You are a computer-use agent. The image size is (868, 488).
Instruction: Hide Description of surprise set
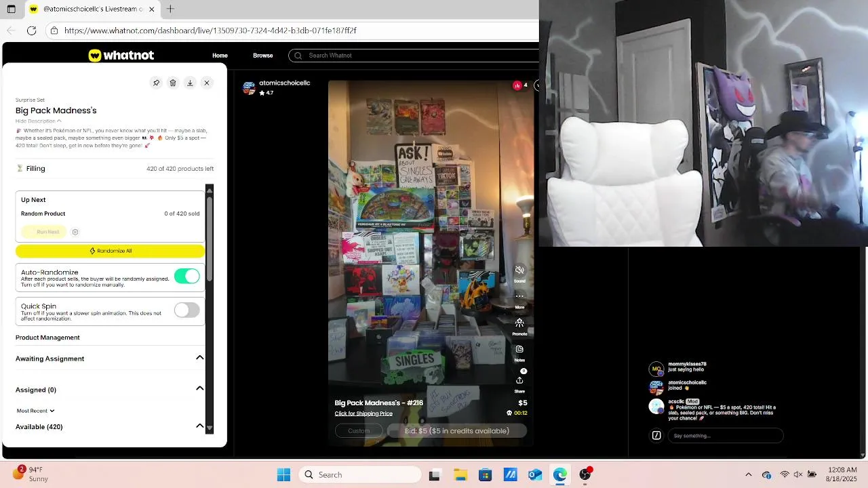tap(39, 121)
